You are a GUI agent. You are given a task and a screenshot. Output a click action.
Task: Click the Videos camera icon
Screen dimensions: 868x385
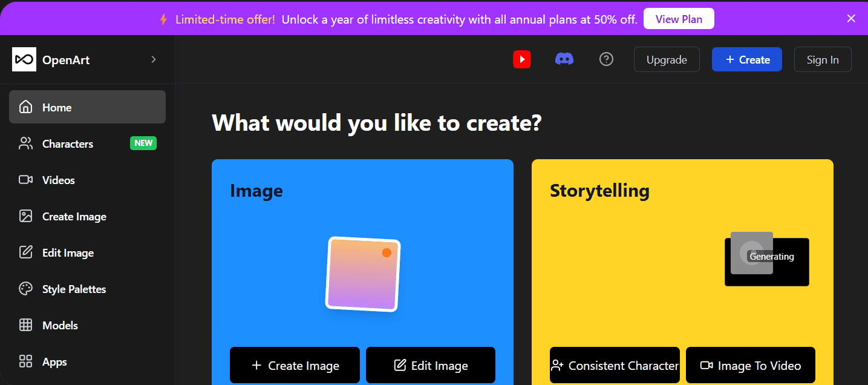[x=25, y=180]
